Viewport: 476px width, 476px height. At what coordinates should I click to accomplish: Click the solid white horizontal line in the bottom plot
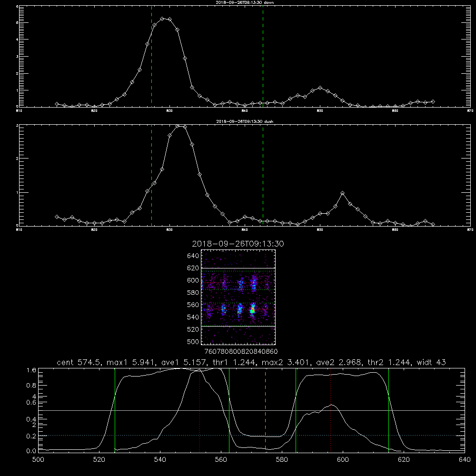point(251,410)
